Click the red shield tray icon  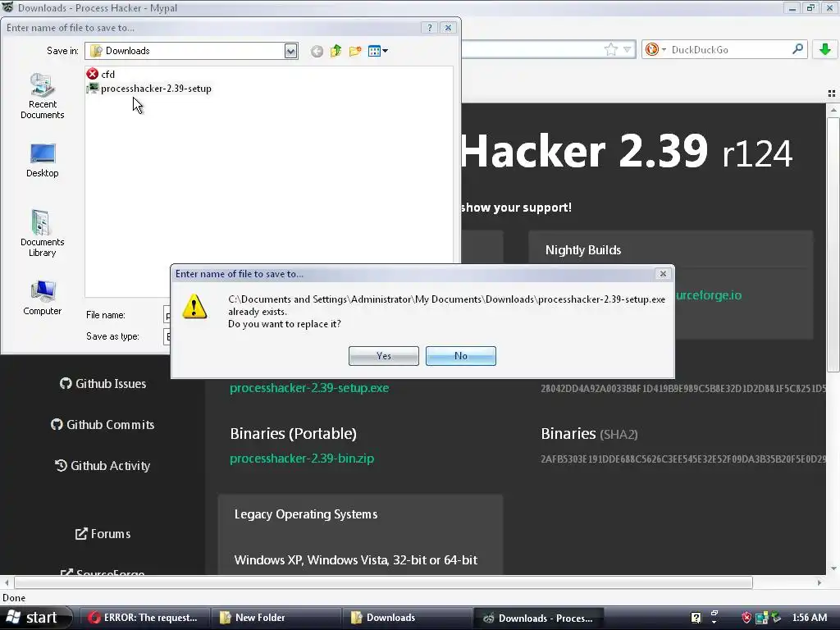tap(746, 618)
